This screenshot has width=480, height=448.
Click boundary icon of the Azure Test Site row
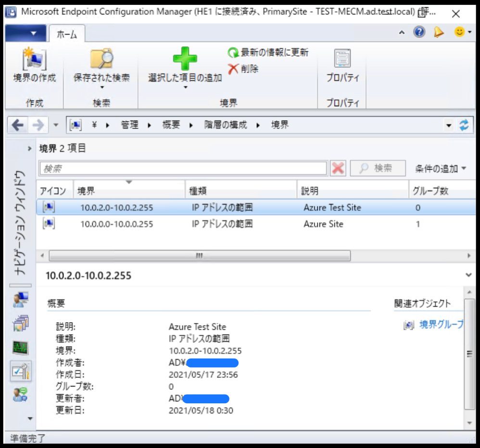click(49, 207)
